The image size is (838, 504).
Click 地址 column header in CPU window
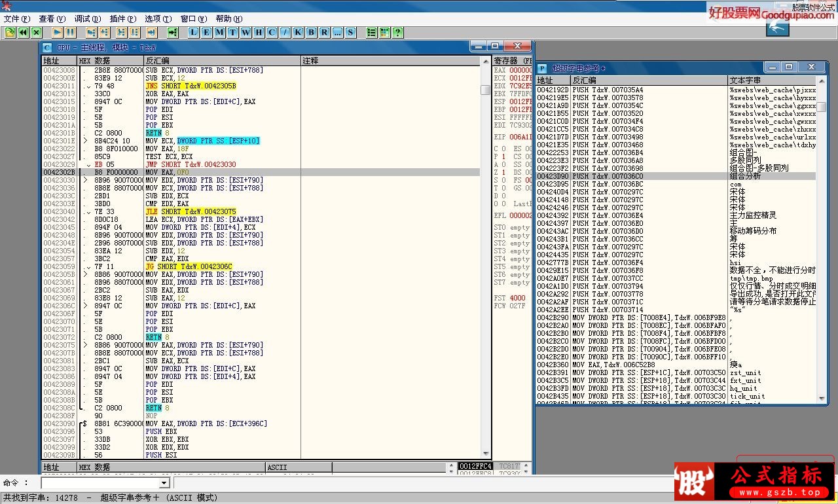point(59,60)
